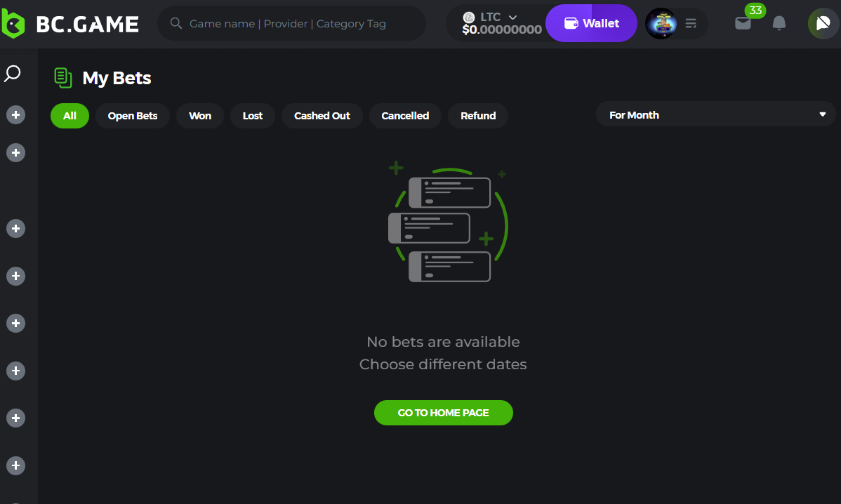
Task: Click the BC.GAME logo
Action: click(x=70, y=24)
